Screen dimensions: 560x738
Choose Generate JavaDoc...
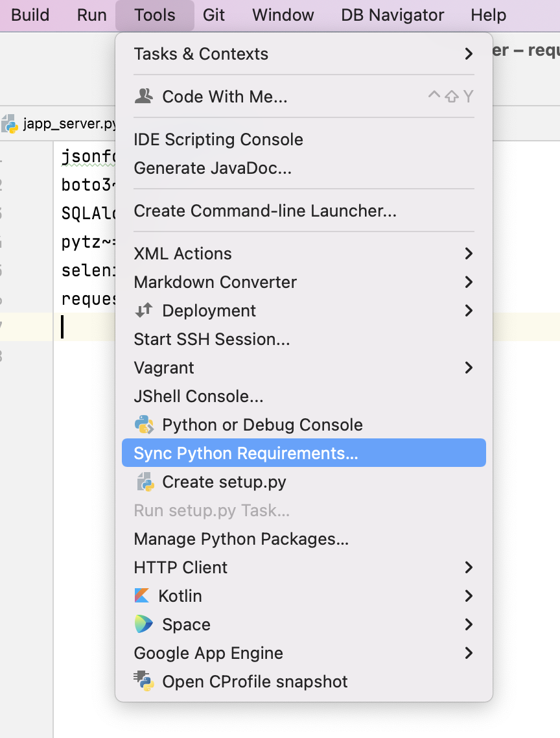pyautogui.click(x=304, y=167)
